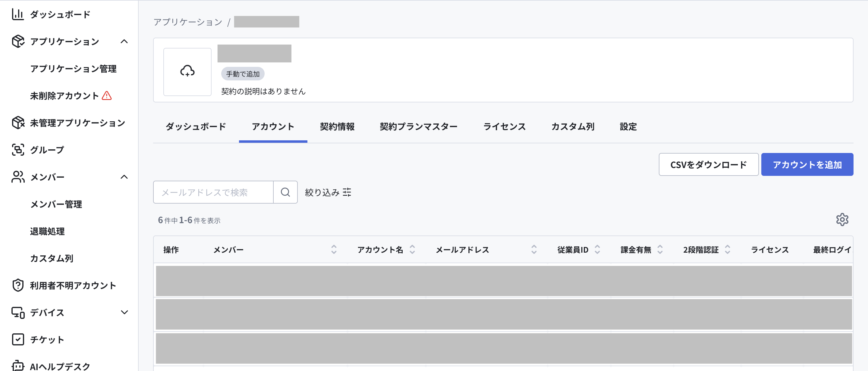This screenshot has width=868, height=371.
Task: Click the アカウントを追加 button
Action: click(807, 165)
